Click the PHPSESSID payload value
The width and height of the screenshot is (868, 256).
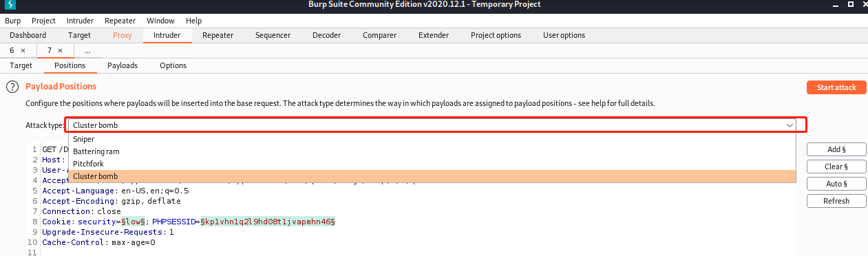267,222
